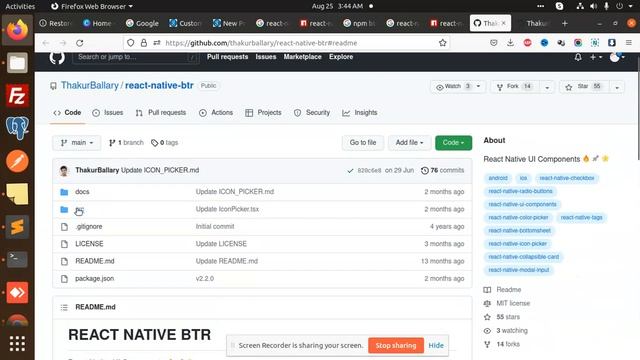
Task: Expand the Add file dropdown
Action: (409, 142)
